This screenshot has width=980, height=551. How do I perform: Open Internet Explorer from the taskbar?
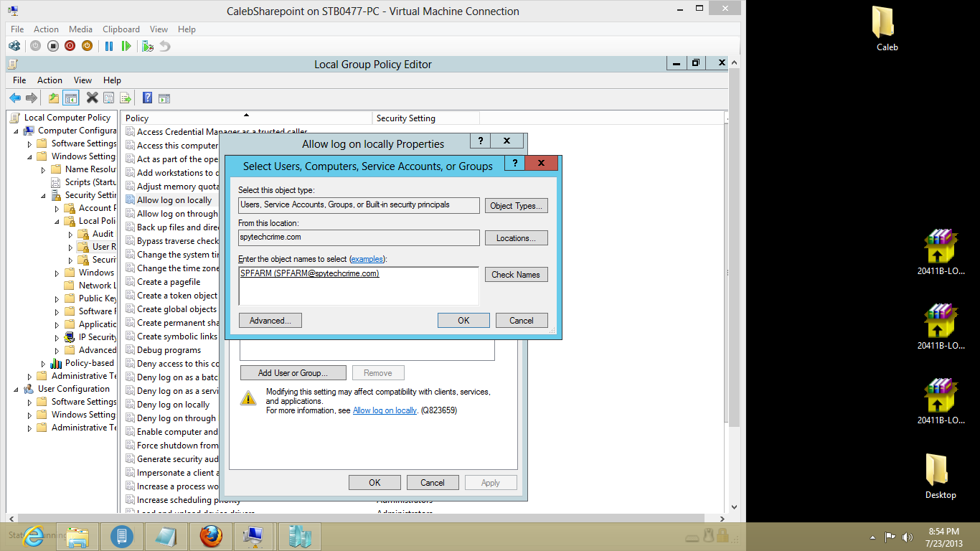tap(33, 536)
